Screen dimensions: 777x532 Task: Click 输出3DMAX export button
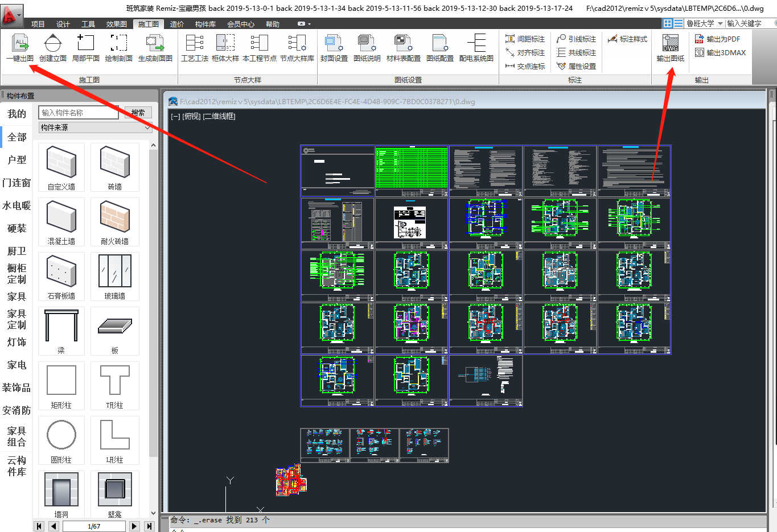tap(720, 53)
